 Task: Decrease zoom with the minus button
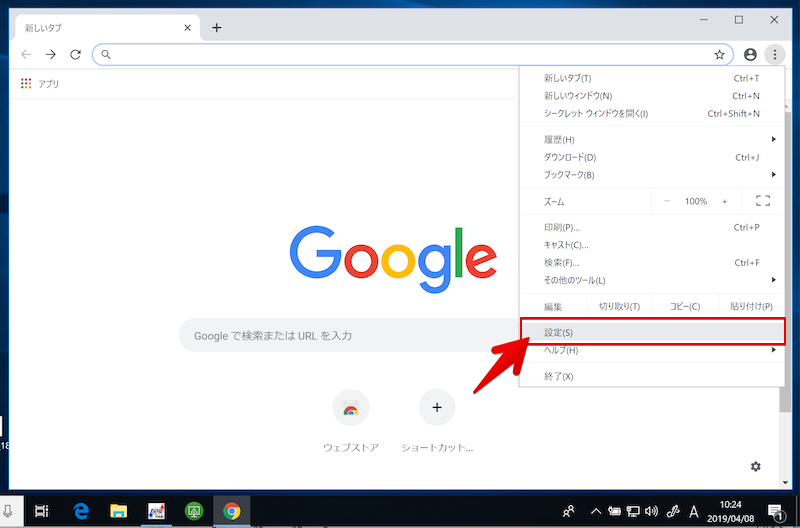pos(667,201)
